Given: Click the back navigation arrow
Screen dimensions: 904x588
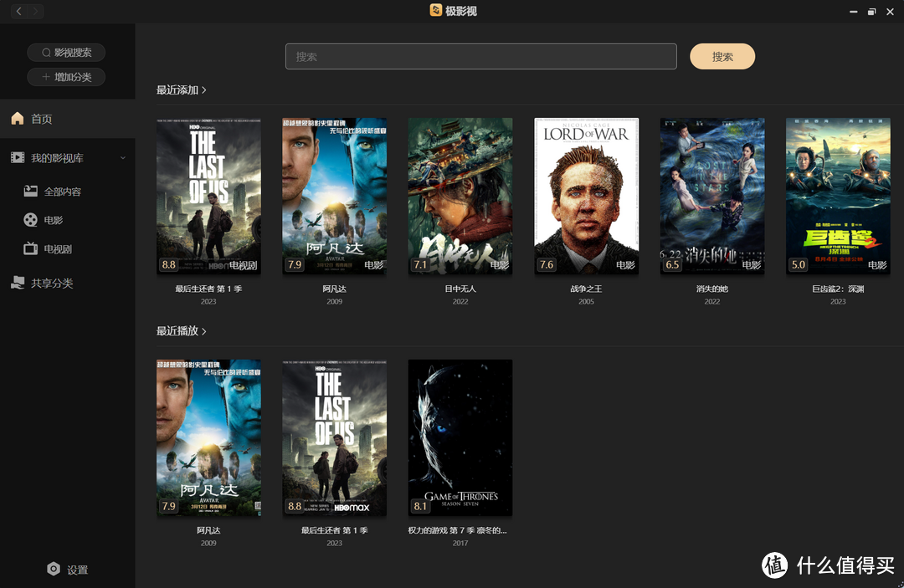Looking at the screenshot, I should [x=19, y=11].
